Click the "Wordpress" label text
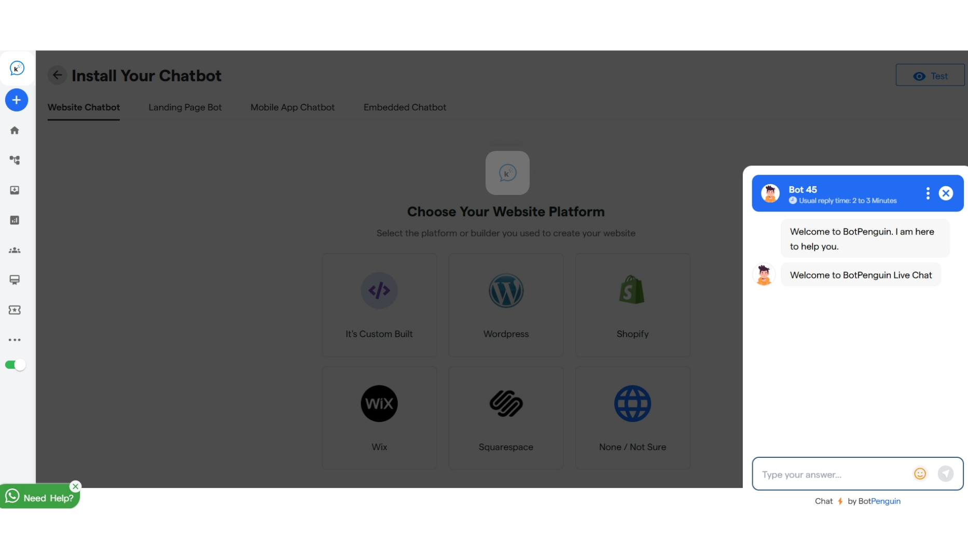968x560 pixels. click(x=506, y=334)
